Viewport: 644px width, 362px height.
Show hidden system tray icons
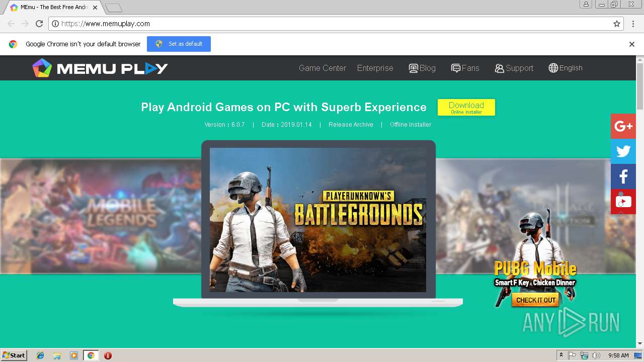pyautogui.click(x=561, y=355)
